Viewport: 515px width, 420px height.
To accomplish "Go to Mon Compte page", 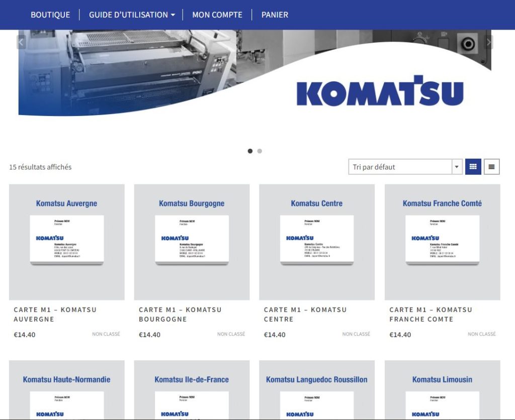I will pos(217,15).
